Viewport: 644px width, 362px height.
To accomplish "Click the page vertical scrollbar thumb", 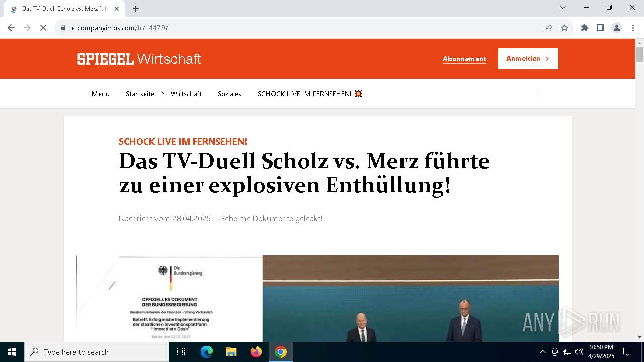I will tap(640, 54).
